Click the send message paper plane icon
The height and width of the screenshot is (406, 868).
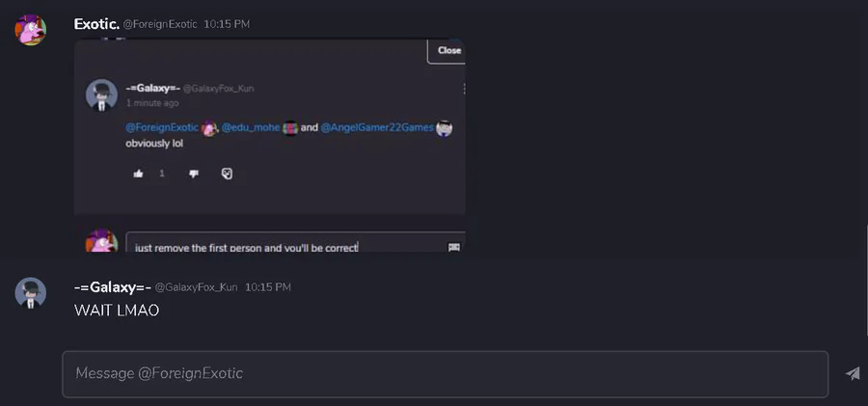click(x=853, y=374)
